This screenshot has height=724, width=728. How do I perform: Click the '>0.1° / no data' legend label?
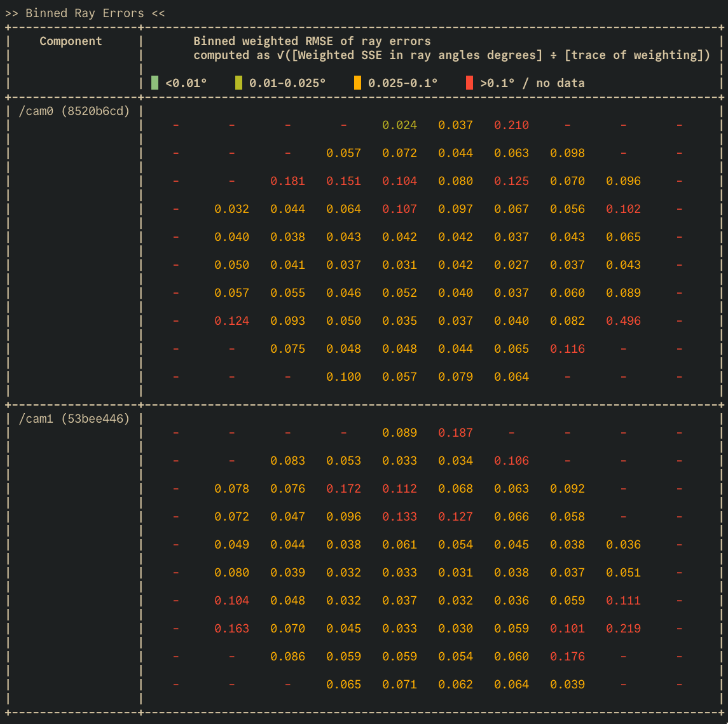coord(532,83)
